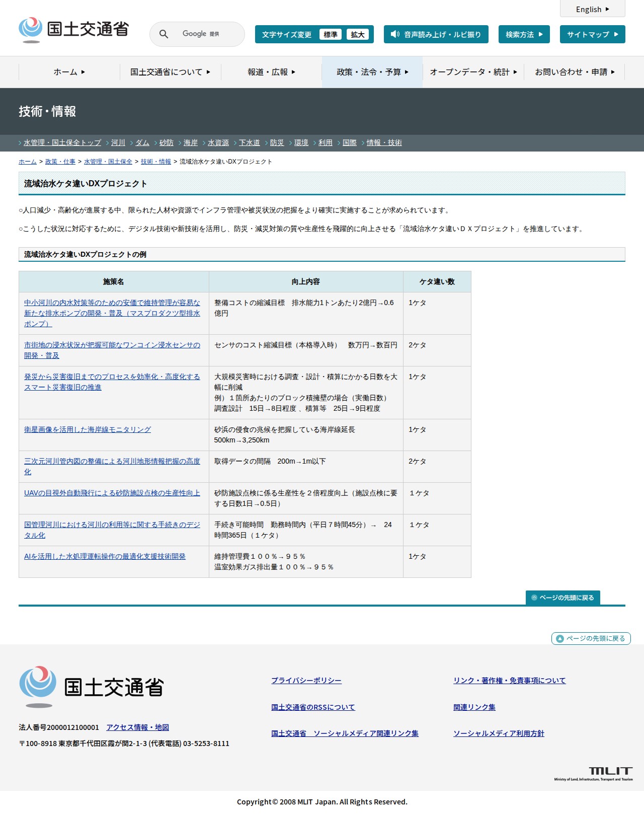Click the ホーム breadcrumb link
644x816 pixels.
pos(28,162)
